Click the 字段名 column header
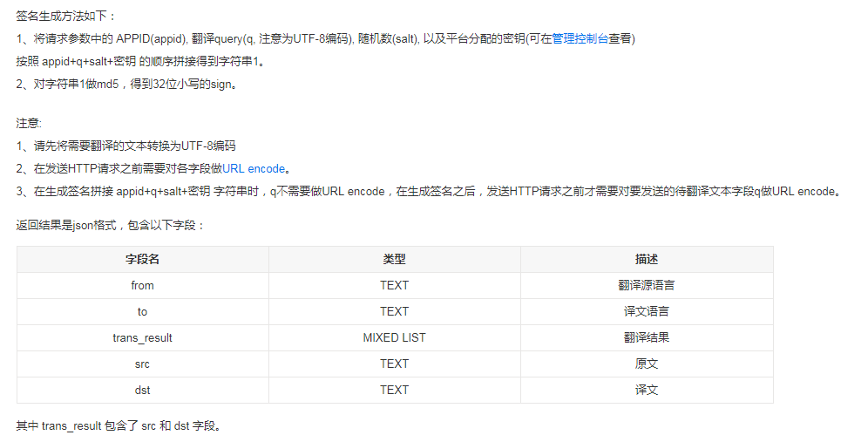The width and height of the screenshot is (868, 442). tap(143, 259)
